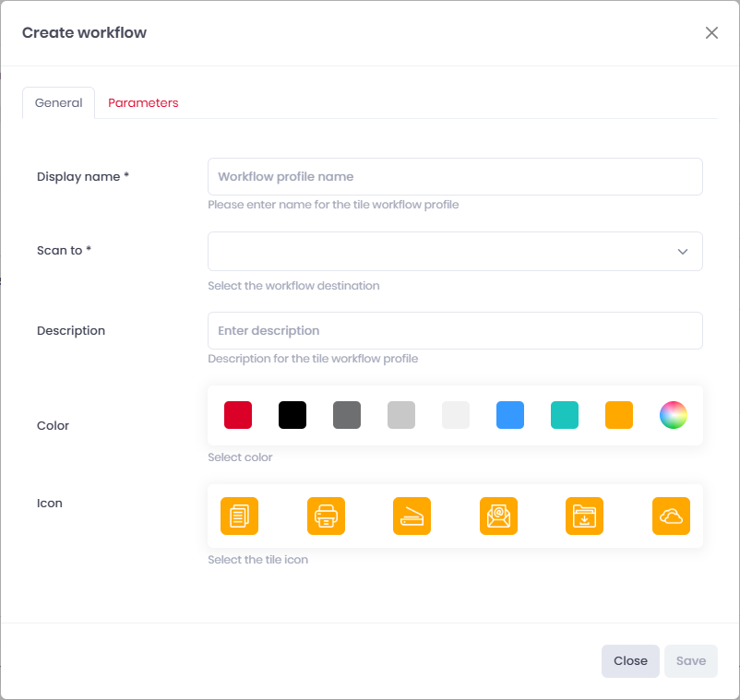The height and width of the screenshot is (700, 740).
Task: Pick the red color swatch
Action: pyautogui.click(x=238, y=415)
